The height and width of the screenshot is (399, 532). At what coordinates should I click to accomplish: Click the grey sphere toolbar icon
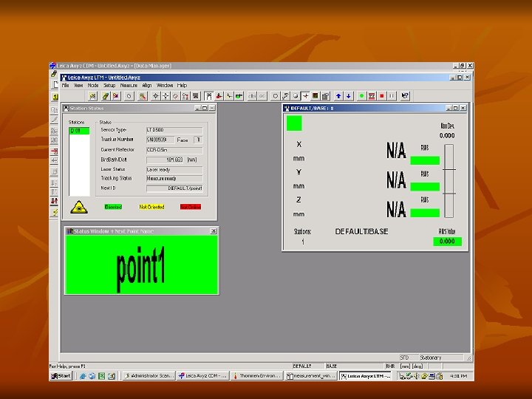click(x=295, y=96)
